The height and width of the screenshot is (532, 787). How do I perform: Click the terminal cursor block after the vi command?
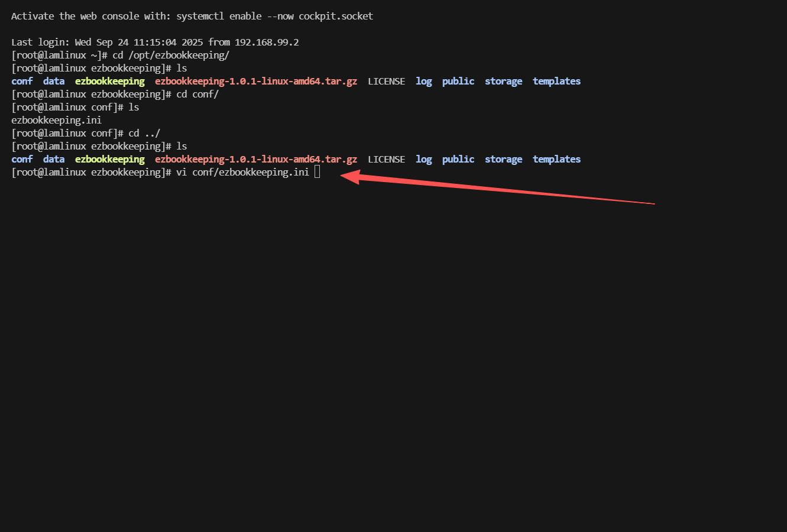click(318, 172)
